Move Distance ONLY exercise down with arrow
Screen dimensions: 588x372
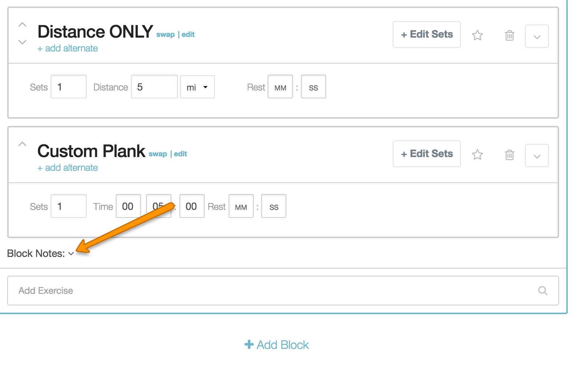pyautogui.click(x=22, y=42)
